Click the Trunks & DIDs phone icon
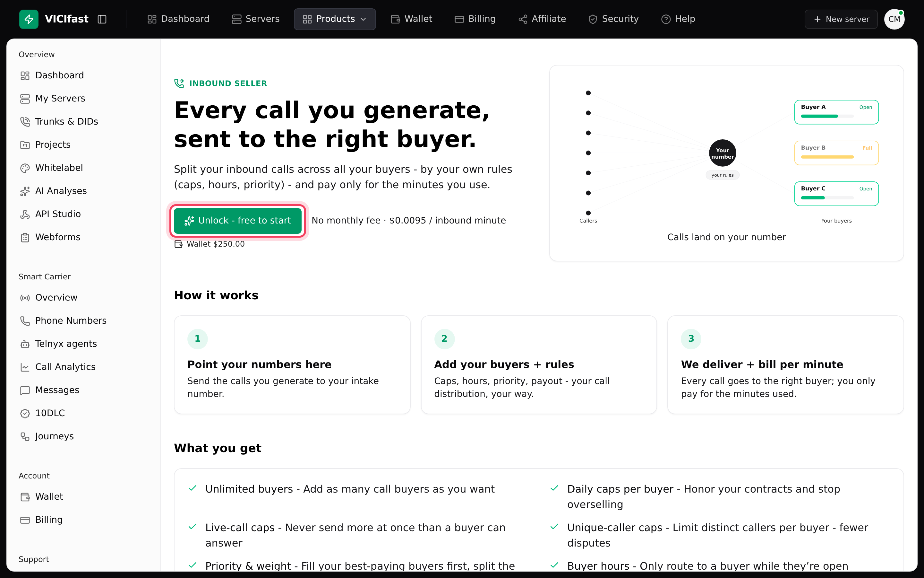The image size is (924, 578). coord(25,122)
